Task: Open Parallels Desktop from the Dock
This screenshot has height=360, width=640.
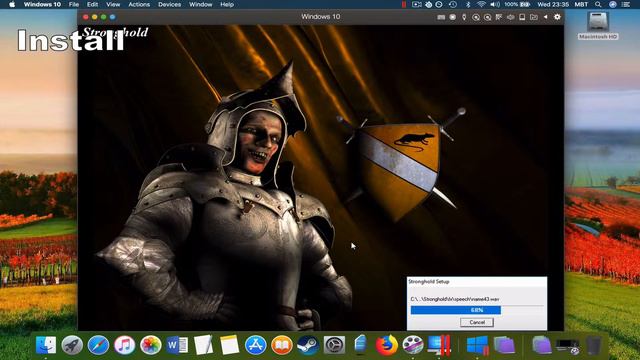Action: (439, 345)
